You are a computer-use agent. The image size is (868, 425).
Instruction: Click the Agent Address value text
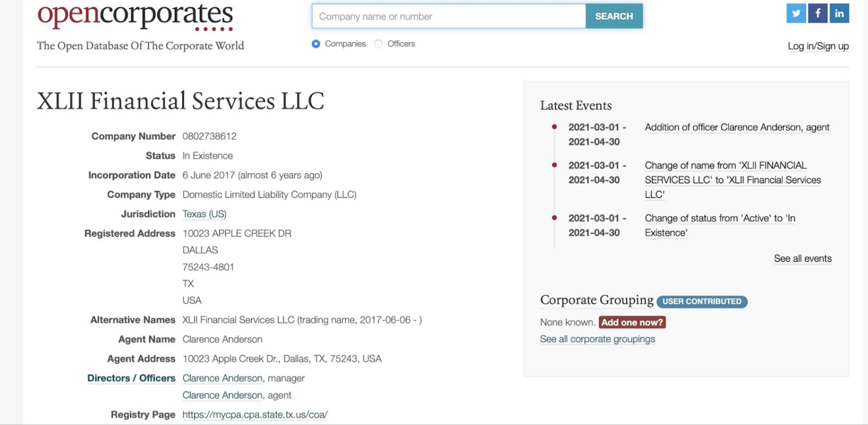282,359
